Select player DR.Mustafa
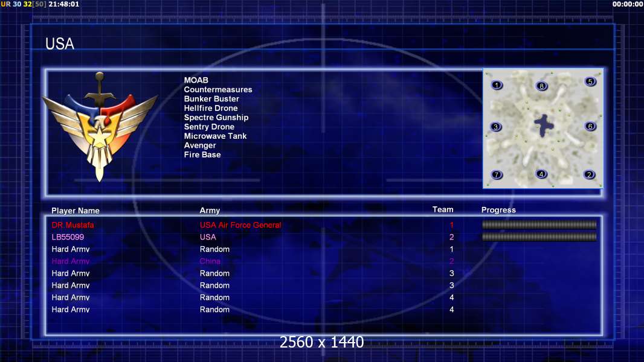 (x=72, y=225)
